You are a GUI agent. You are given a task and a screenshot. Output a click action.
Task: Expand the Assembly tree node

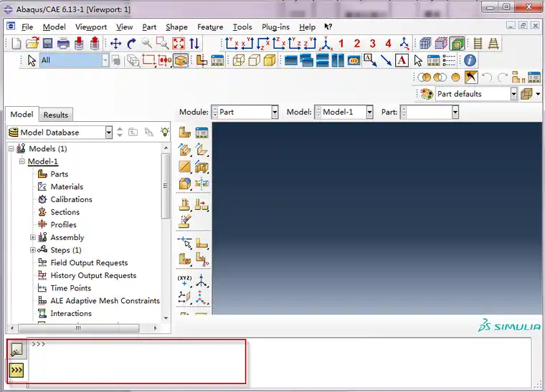tap(33, 237)
